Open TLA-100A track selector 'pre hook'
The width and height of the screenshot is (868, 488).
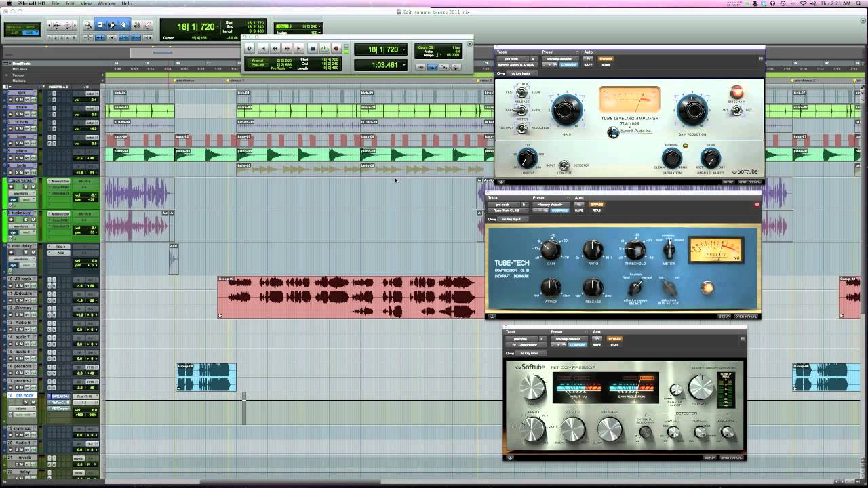tap(512, 59)
